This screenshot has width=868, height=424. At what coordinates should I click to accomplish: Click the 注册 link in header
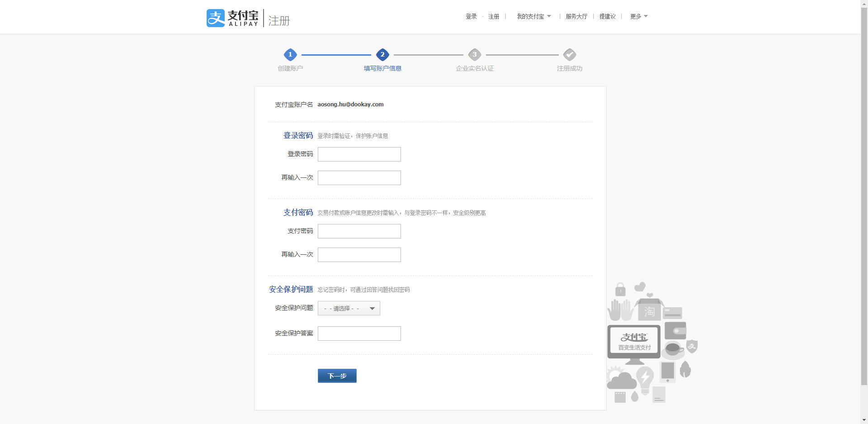click(494, 16)
